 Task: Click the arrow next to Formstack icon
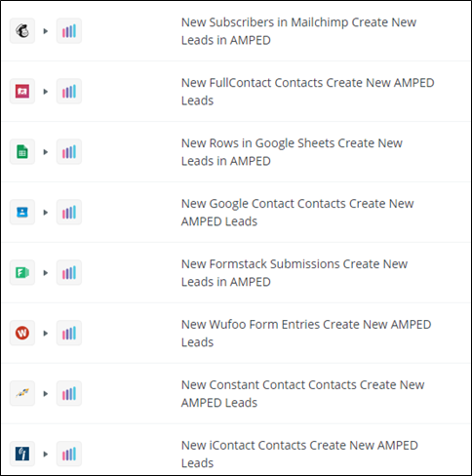point(46,272)
